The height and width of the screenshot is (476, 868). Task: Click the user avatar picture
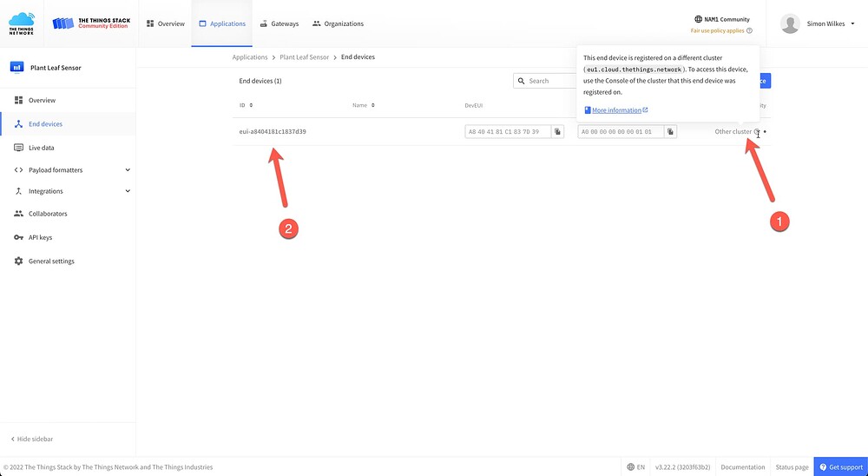[790, 23]
